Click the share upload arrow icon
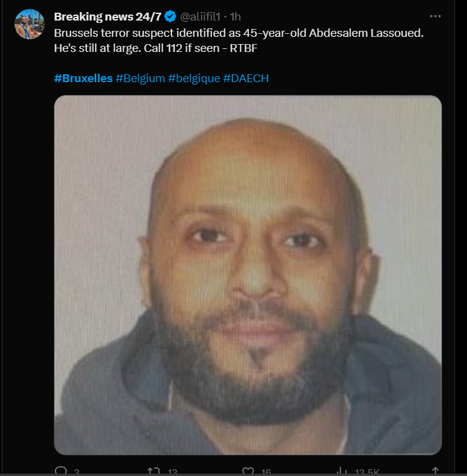This screenshot has height=476, width=467. coord(435,471)
